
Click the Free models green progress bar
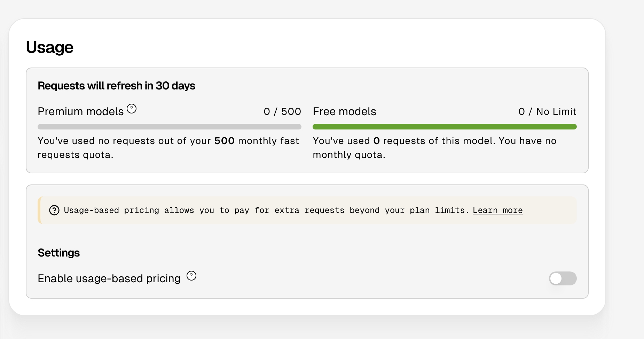pos(445,127)
